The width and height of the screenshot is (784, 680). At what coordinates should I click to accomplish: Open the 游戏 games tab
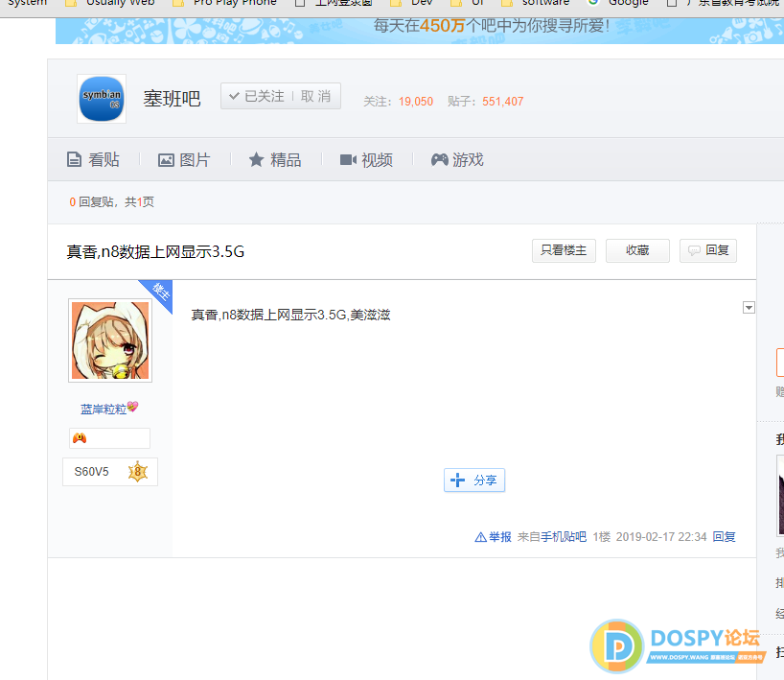pyautogui.click(x=457, y=160)
